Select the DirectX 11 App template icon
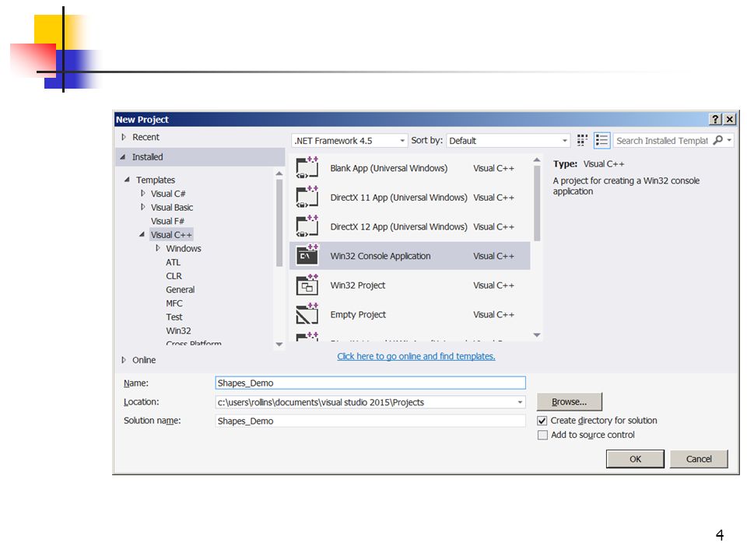This screenshot has width=747, height=560. (307, 197)
